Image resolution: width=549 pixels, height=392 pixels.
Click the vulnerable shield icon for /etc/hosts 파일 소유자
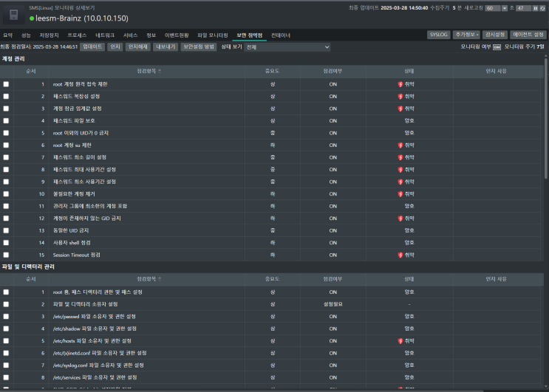click(x=400, y=341)
